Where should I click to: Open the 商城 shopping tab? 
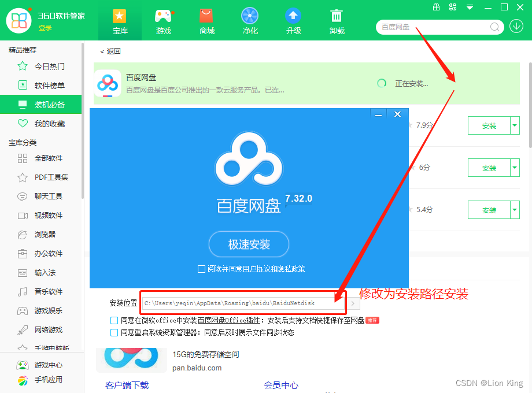pos(206,22)
